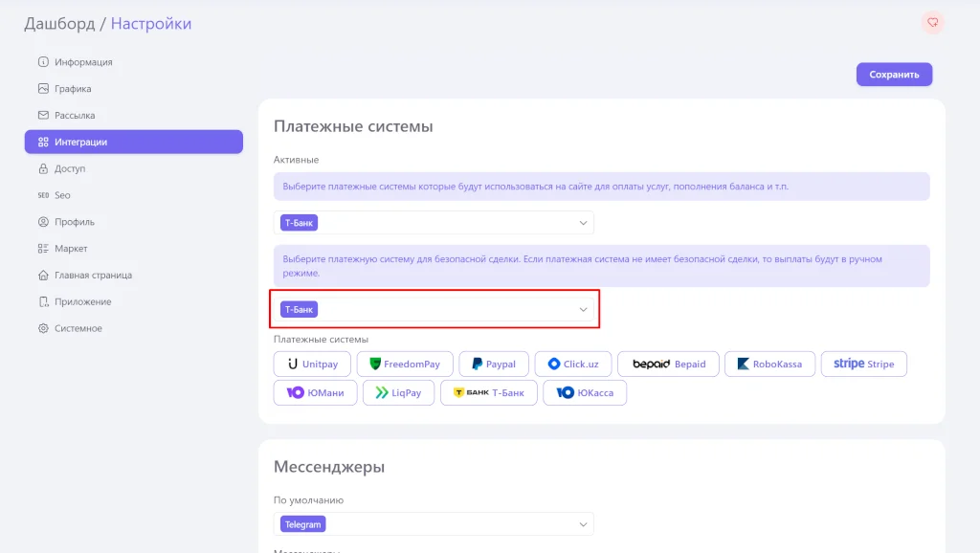Click the Рассылка envelope icon

pyautogui.click(x=43, y=116)
